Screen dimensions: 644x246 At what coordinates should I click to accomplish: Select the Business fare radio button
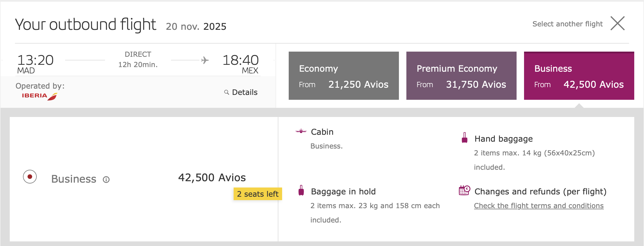coord(30,177)
